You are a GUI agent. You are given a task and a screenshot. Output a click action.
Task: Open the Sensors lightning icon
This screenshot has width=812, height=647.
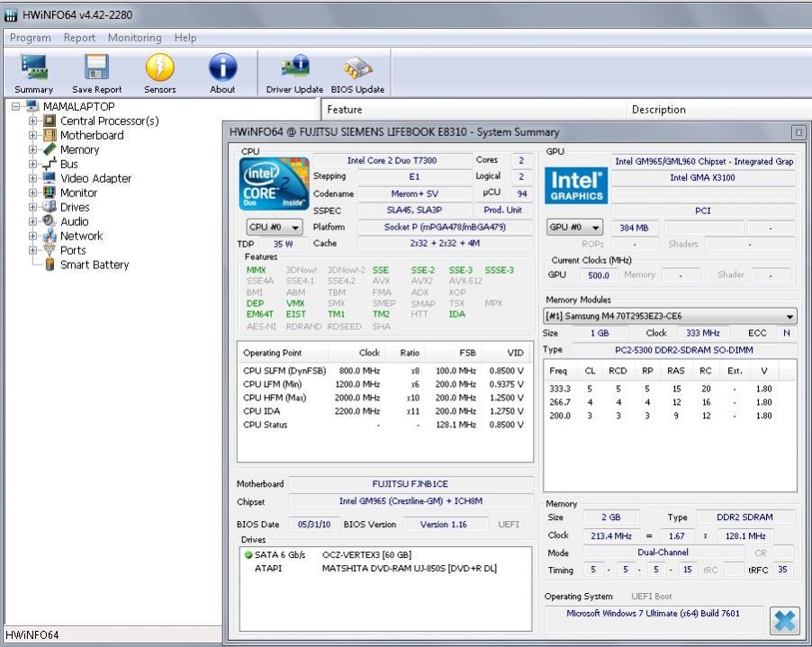coord(160,67)
